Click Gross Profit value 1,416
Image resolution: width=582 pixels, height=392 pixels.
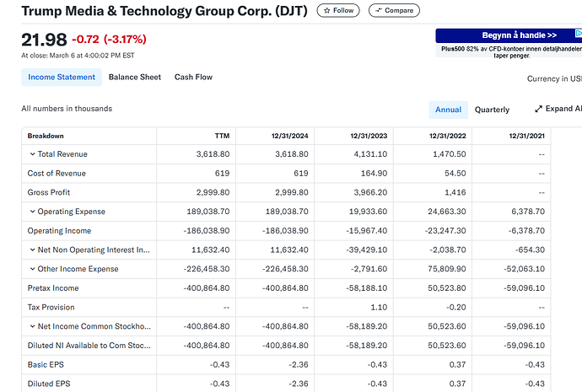pyautogui.click(x=455, y=192)
